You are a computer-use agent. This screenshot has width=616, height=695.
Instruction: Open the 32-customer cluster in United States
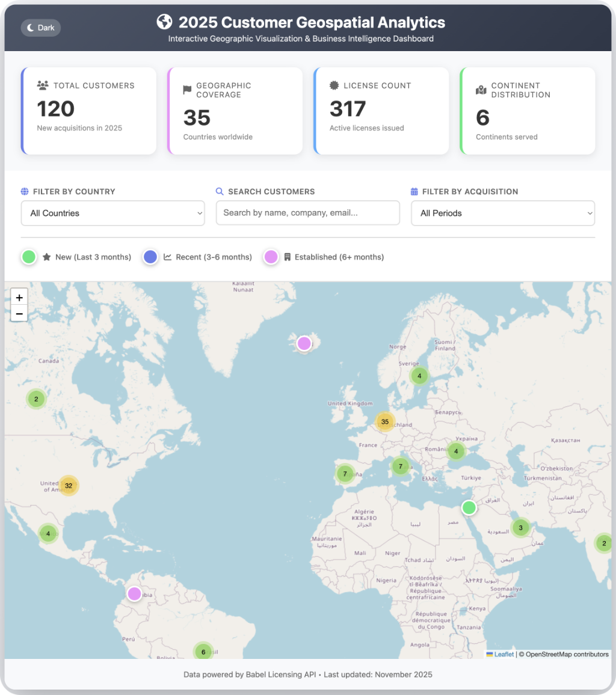(69, 485)
